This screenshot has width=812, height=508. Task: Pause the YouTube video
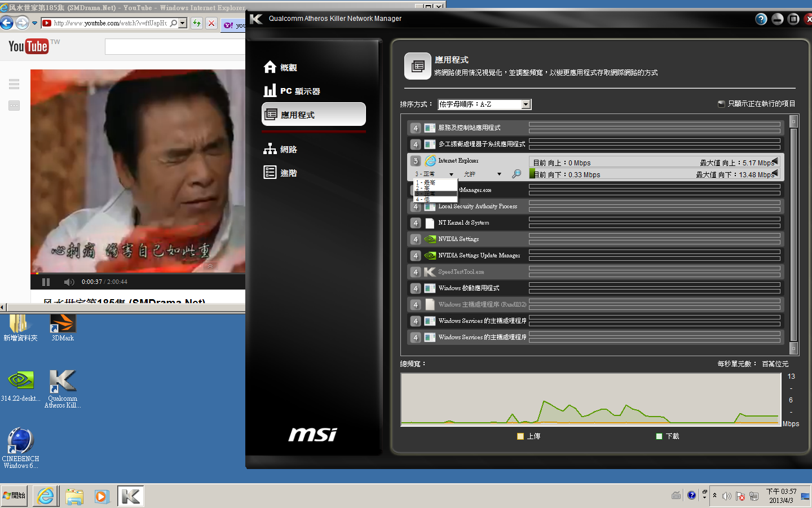pos(46,282)
